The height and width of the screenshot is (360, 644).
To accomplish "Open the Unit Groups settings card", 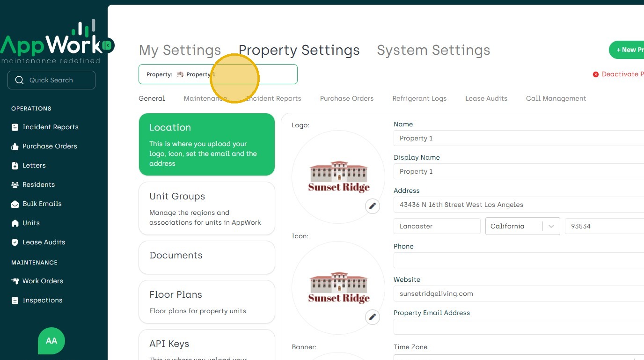I will (x=207, y=208).
